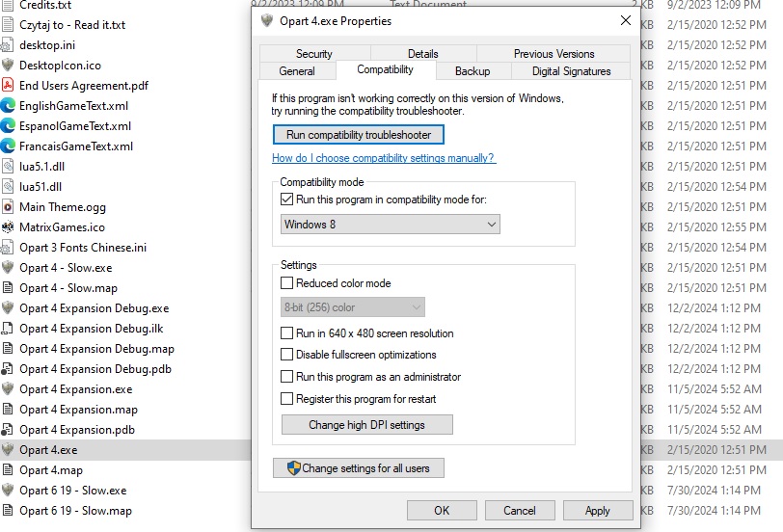Select the Main Theme.ogg file name
Screen dimensions: 783x532
coord(63,207)
